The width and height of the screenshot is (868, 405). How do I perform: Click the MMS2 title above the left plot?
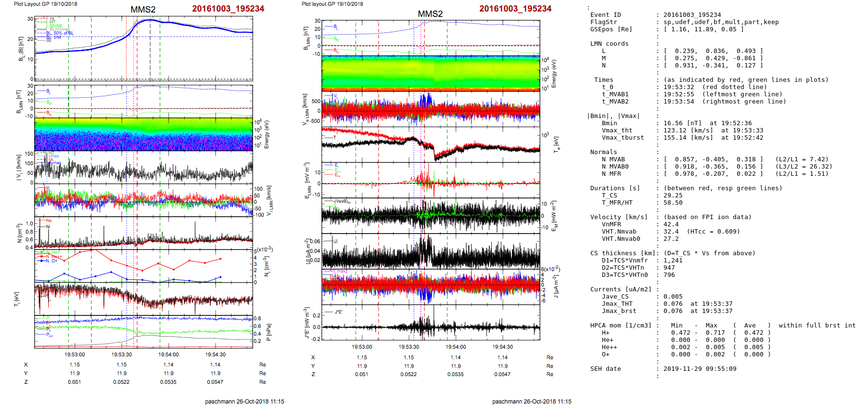pos(143,10)
